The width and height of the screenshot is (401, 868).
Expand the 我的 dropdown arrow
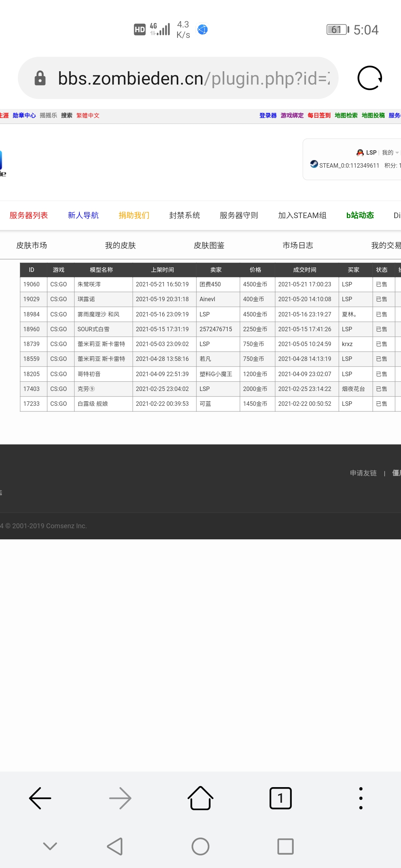pyautogui.click(x=397, y=153)
